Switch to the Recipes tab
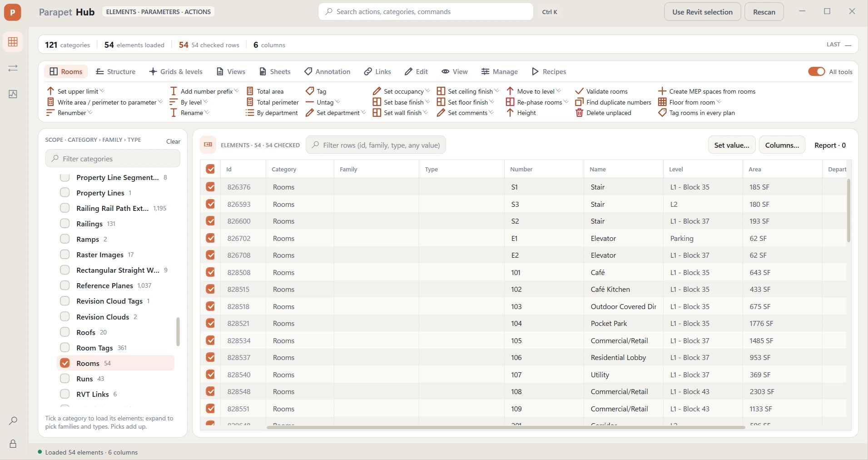Image resolution: width=868 pixels, height=460 pixels. pyautogui.click(x=549, y=72)
